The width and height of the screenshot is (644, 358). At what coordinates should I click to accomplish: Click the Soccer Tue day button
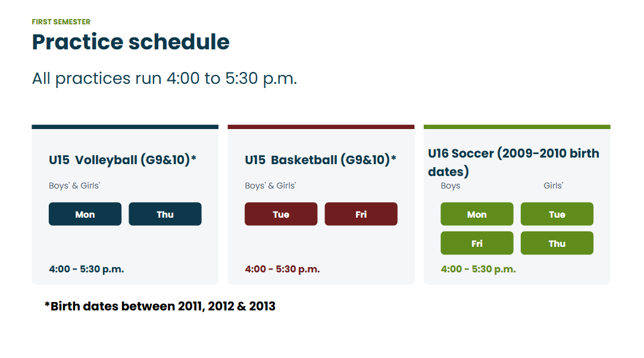pos(557,214)
